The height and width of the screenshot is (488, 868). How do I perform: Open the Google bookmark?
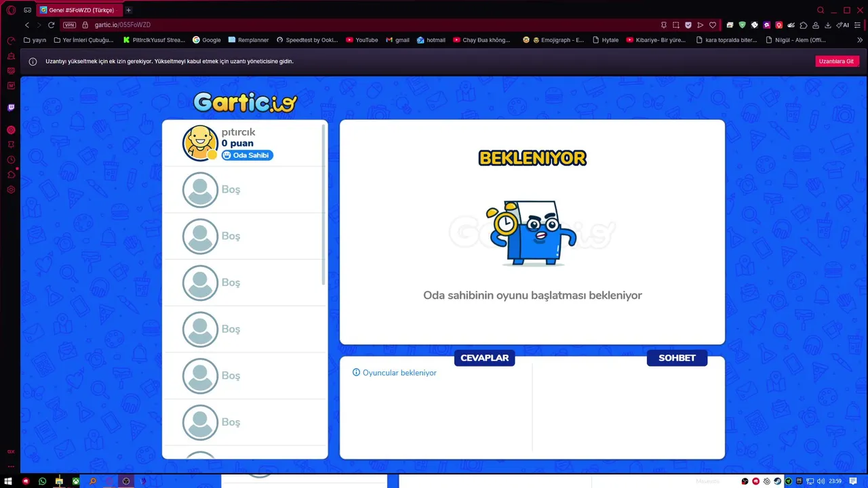207,40
